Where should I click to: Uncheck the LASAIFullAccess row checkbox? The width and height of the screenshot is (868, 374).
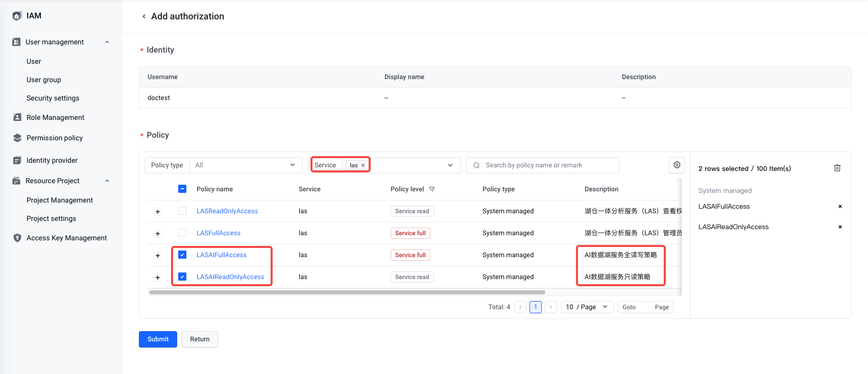pyautogui.click(x=182, y=255)
